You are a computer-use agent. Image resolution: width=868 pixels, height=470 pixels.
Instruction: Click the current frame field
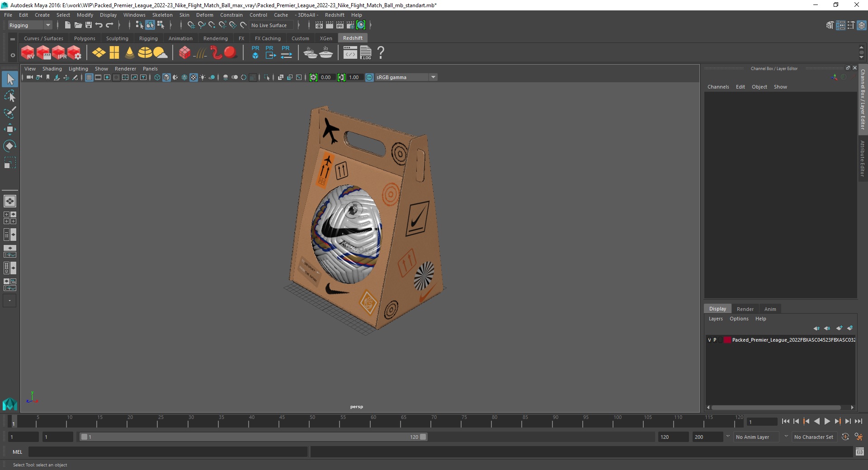[762, 422]
